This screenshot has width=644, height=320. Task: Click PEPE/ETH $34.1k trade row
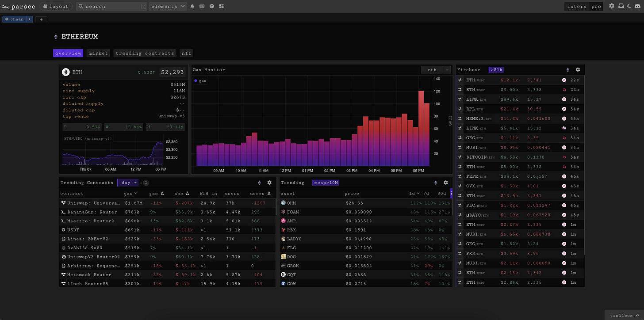pos(520,176)
